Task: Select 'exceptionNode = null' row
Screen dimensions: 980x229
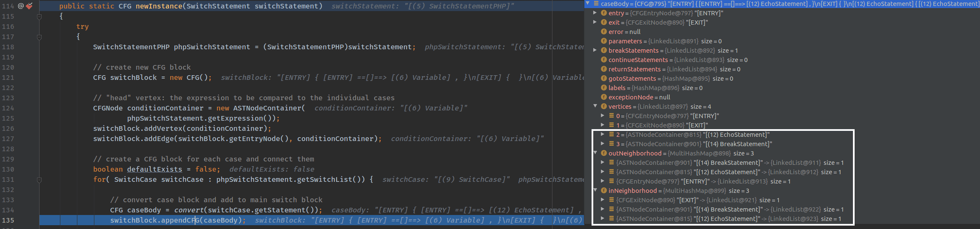Action: [782, 97]
